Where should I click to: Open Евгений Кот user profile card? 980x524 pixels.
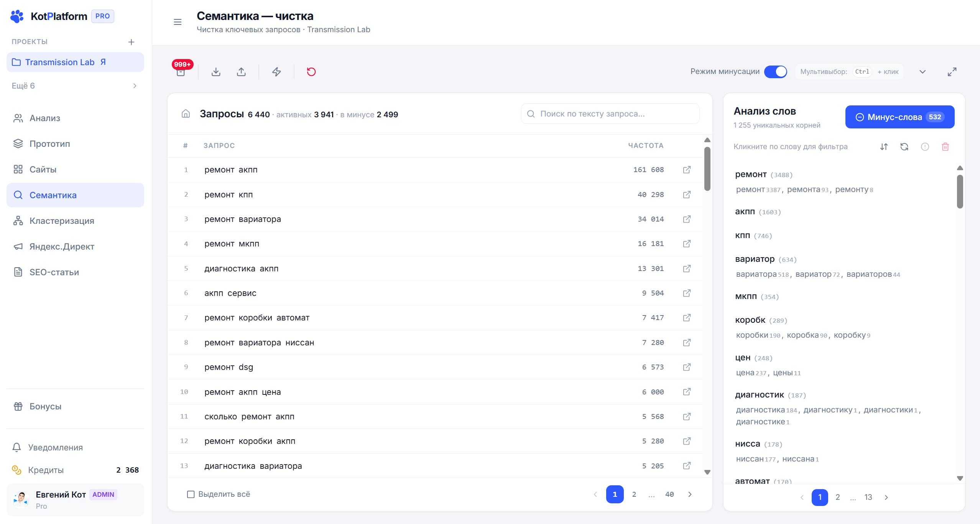(75, 500)
